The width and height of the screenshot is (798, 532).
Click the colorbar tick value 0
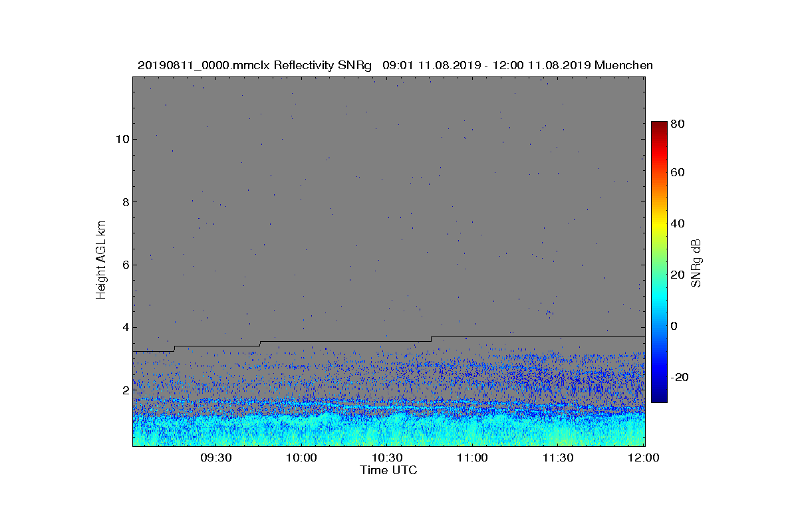pos(675,326)
